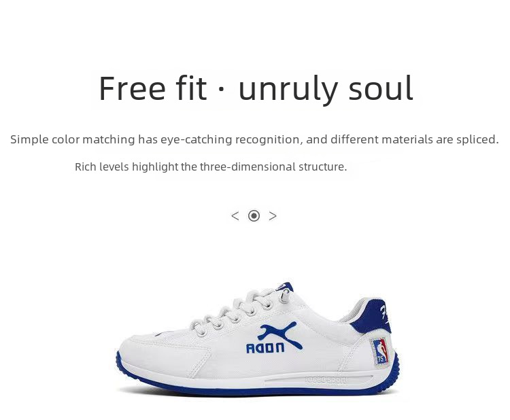Click the blue leaping cat logo on shoe
The width and height of the screenshot is (510, 420).
point(279,334)
